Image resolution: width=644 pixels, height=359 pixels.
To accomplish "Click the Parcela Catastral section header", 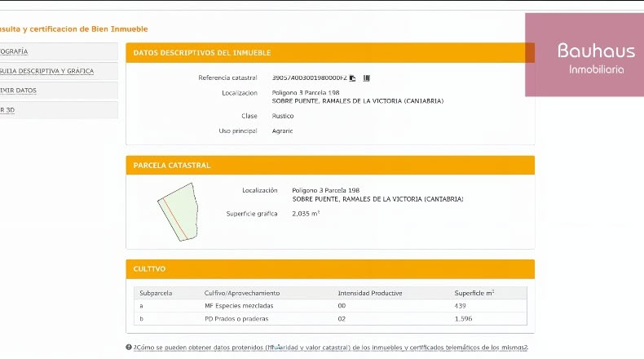I will 330,166.
